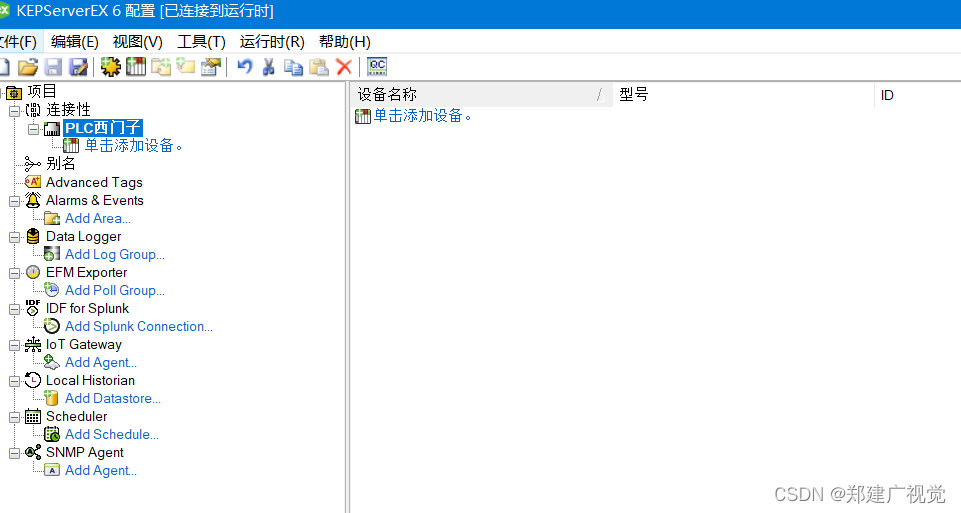Click the 别名 alias icon

32,164
